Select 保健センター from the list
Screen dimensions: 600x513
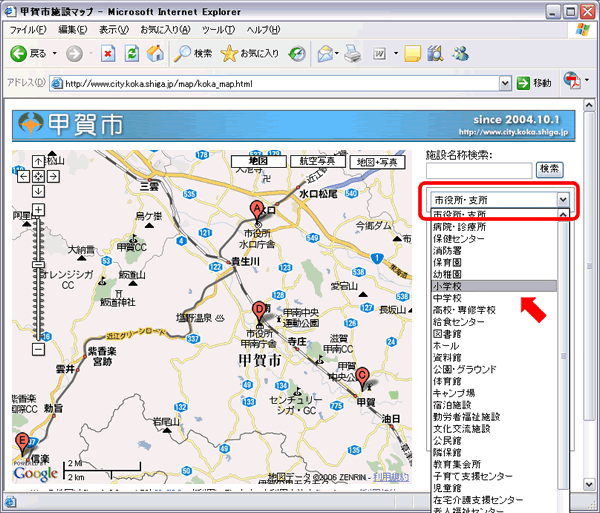coord(494,239)
